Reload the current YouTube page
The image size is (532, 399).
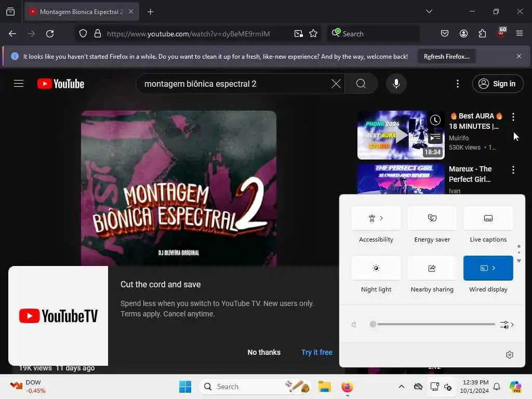pos(50,34)
